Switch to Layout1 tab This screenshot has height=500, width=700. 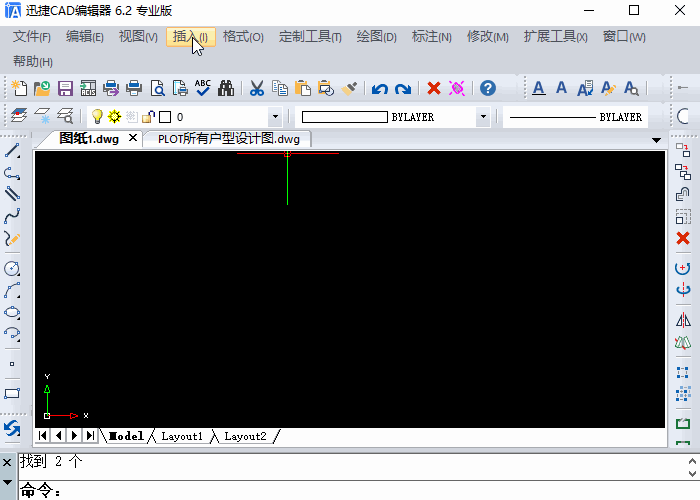[182, 436]
